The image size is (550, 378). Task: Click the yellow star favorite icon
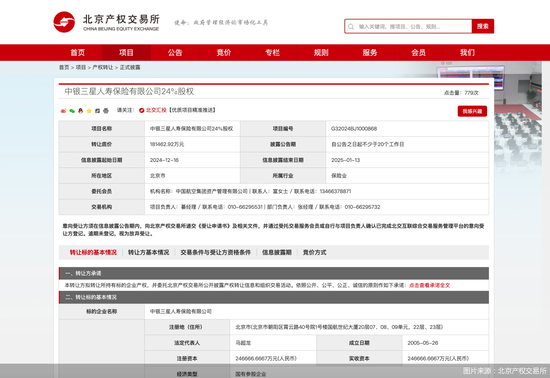coord(89,111)
